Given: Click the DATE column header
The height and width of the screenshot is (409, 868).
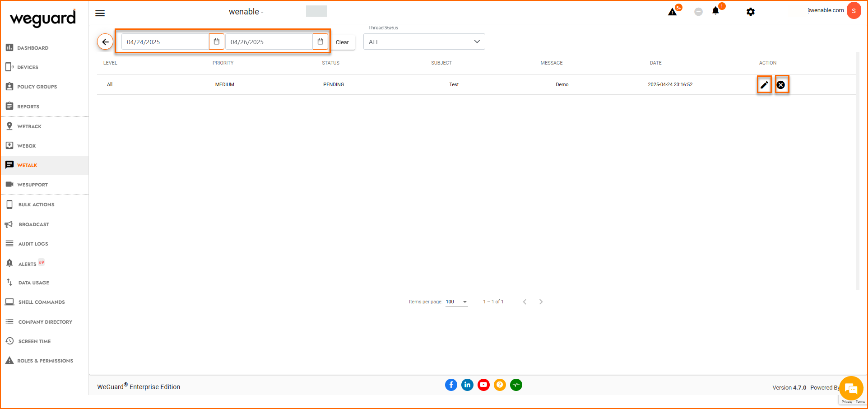Looking at the screenshot, I should click(x=655, y=63).
